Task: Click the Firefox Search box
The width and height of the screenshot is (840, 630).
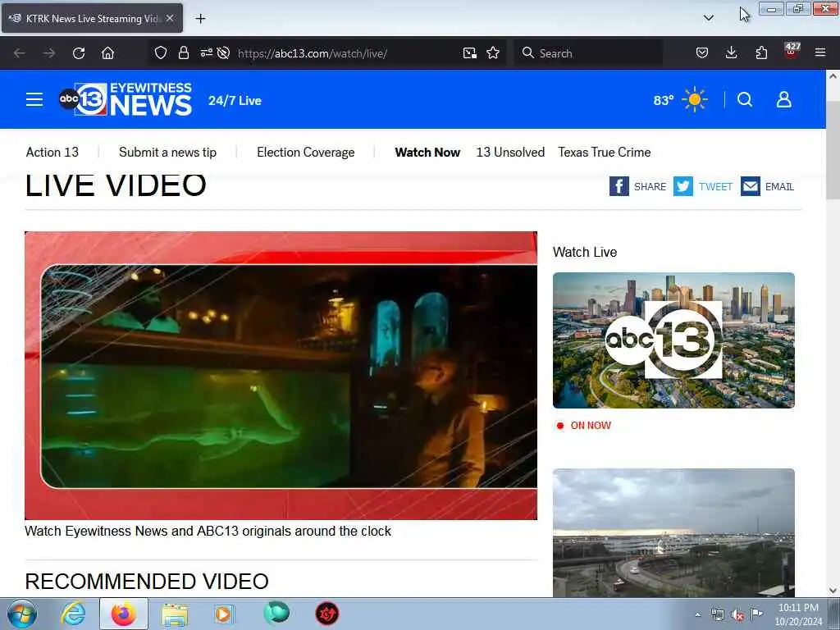Action: (588, 53)
